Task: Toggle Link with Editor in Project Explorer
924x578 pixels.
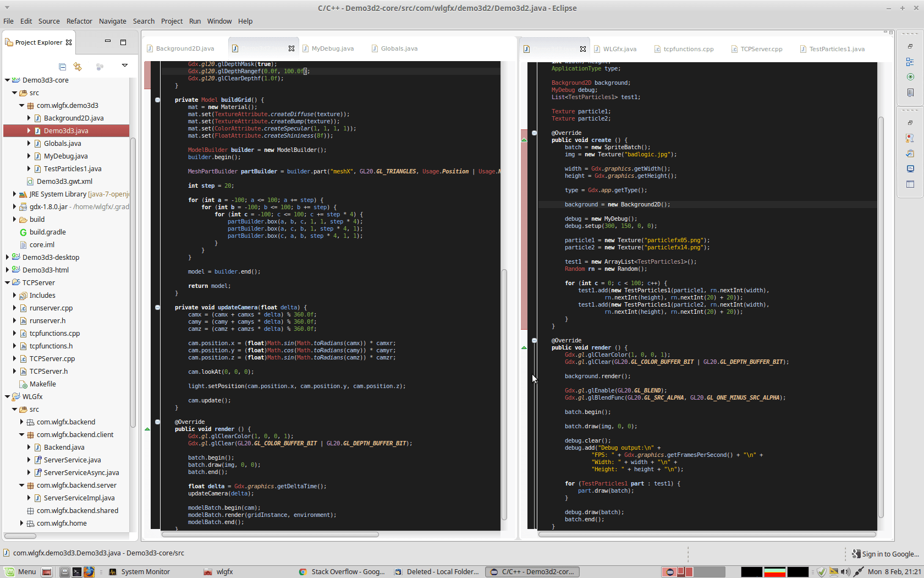Action: point(78,67)
